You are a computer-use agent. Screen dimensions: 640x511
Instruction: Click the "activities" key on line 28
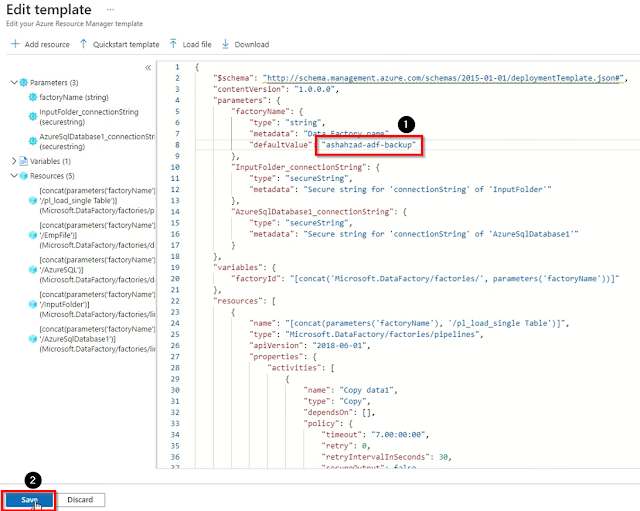294,368
